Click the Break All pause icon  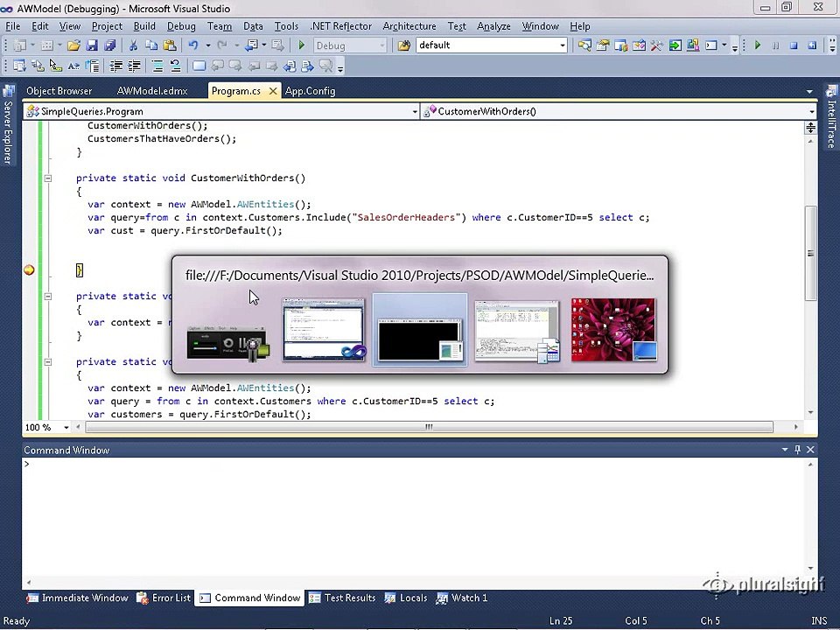point(776,46)
